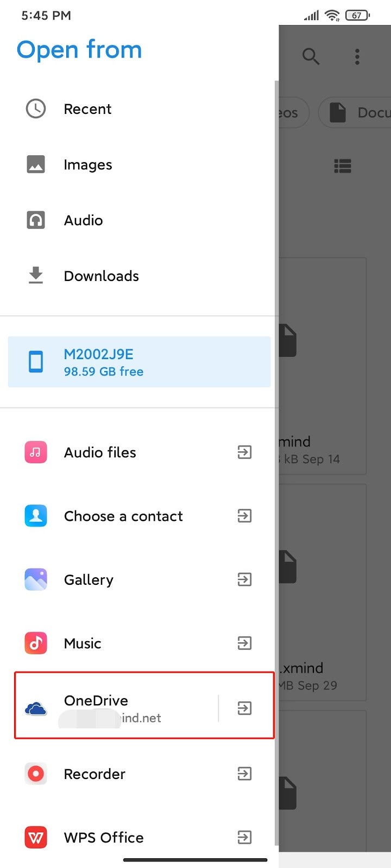Viewport: 391px width, 868px height.
Task: Select the Documents filter chip
Action: [356, 113]
